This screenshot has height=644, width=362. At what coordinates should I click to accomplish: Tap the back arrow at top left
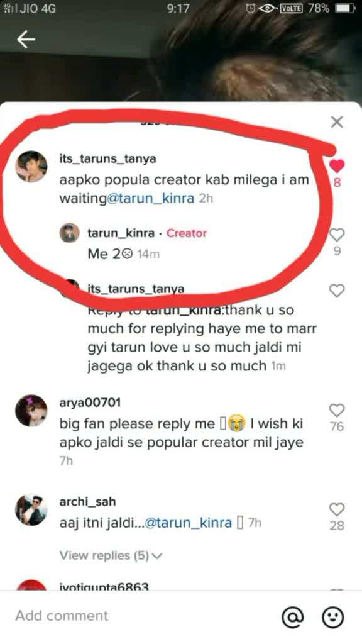[26, 40]
